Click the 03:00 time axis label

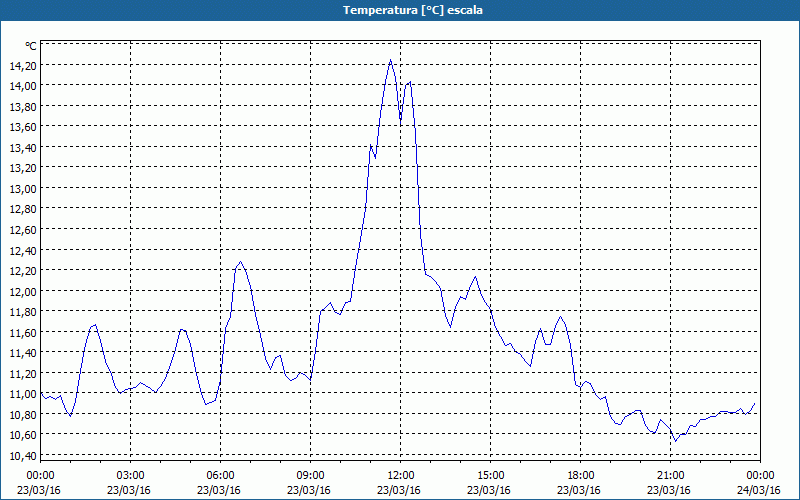coord(131,476)
